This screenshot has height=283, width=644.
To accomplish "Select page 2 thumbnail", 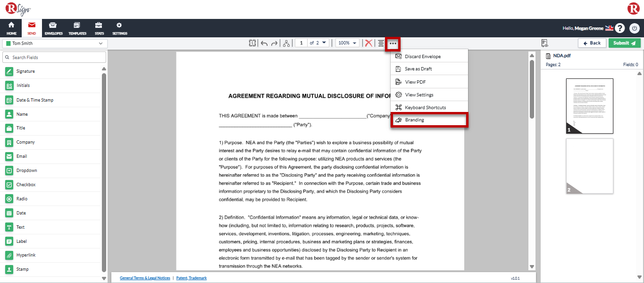I will click(x=589, y=166).
